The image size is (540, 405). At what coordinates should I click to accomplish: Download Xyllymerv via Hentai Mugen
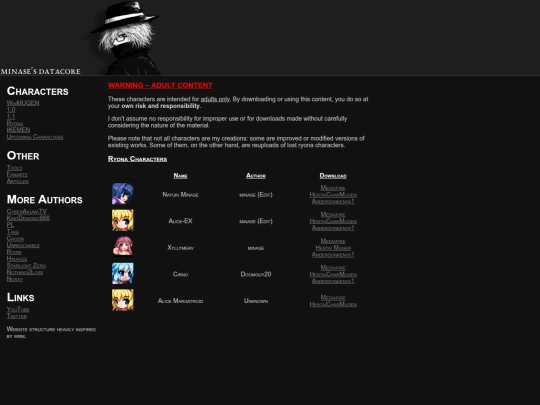[x=333, y=248]
